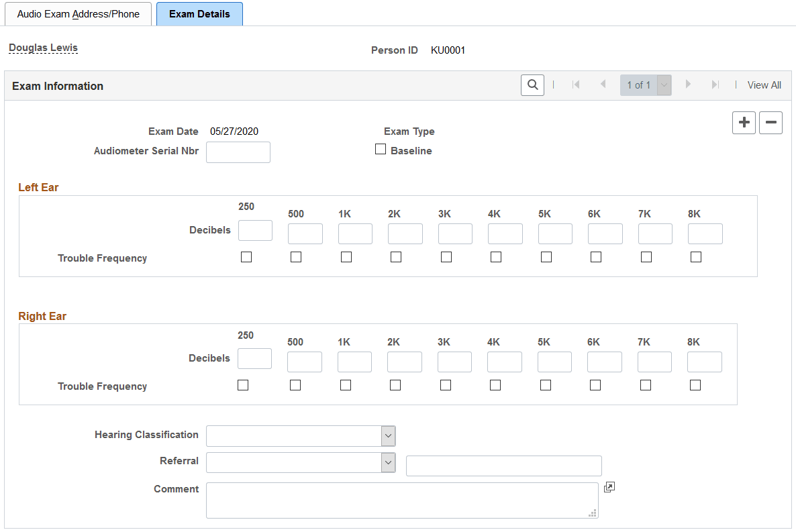The height and width of the screenshot is (532, 796).
Task: Switch to the Audio Exam Address/Phone tab
Action: [x=79, y=13]
